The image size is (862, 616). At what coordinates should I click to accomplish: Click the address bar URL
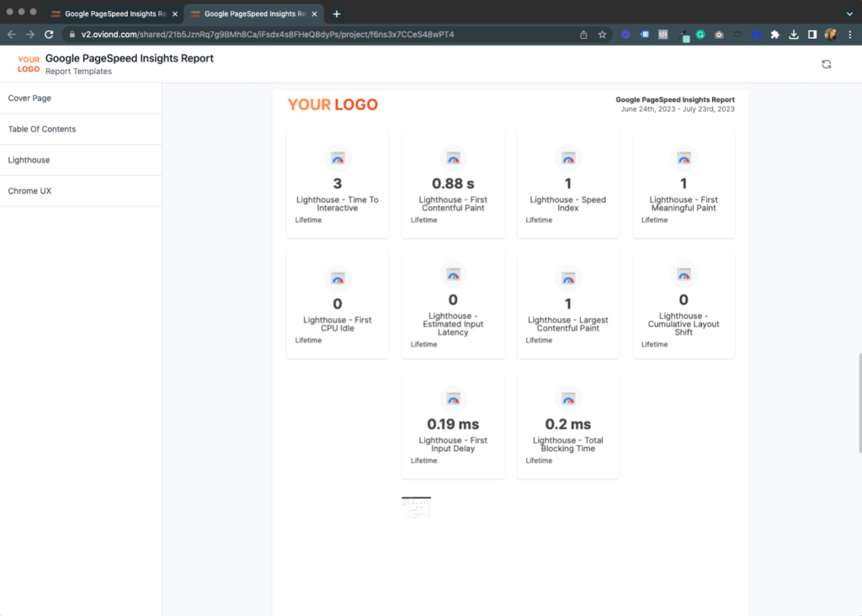(x=268, y=35)
